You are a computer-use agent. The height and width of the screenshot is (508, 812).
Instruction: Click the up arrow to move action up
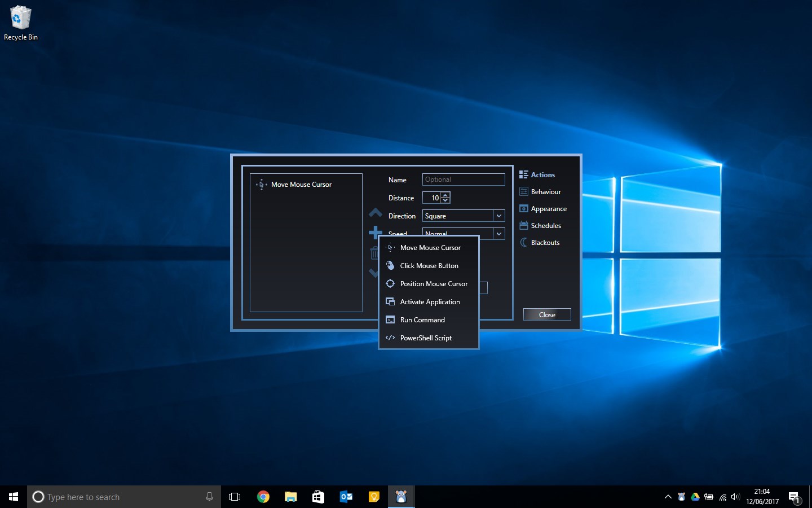tap(375, 213)
